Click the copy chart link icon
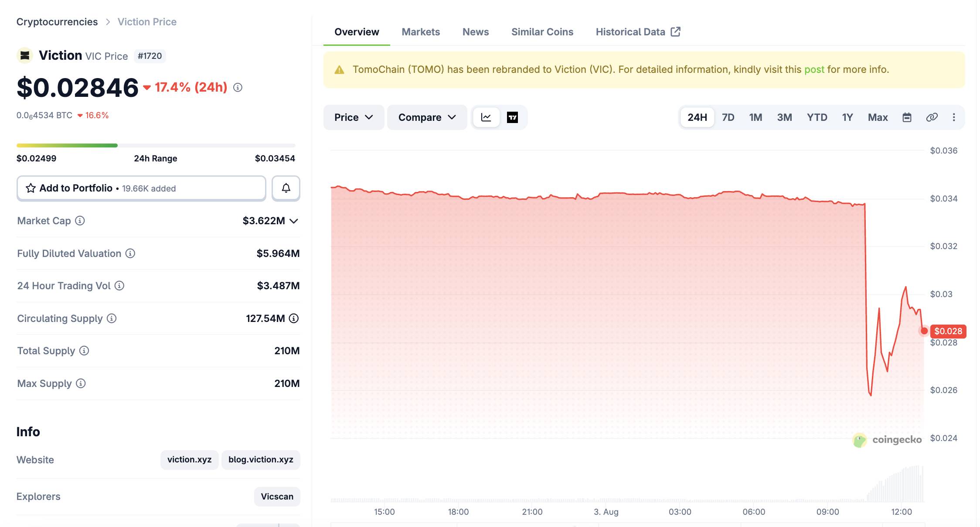Viewport: 980px width, 527px height. coord(932,117)
